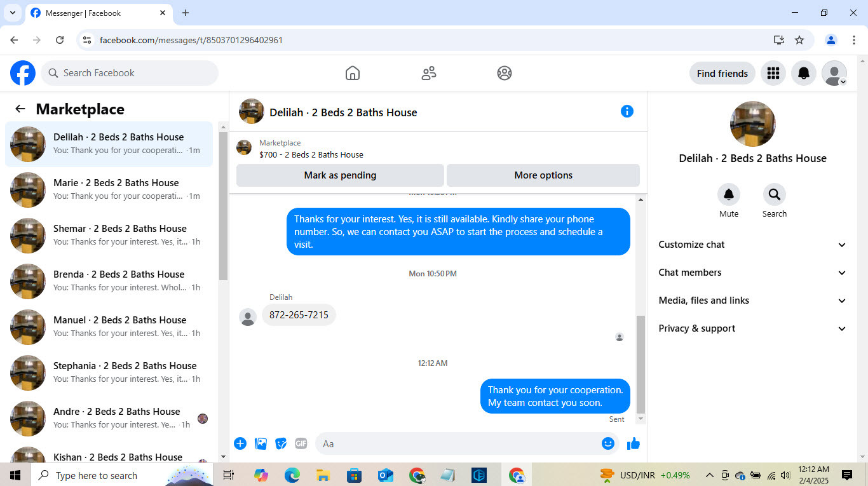The width and height of the screenshot is (868, 486).
Task: Open Chrome's three-dot menu
Action: 854,40
